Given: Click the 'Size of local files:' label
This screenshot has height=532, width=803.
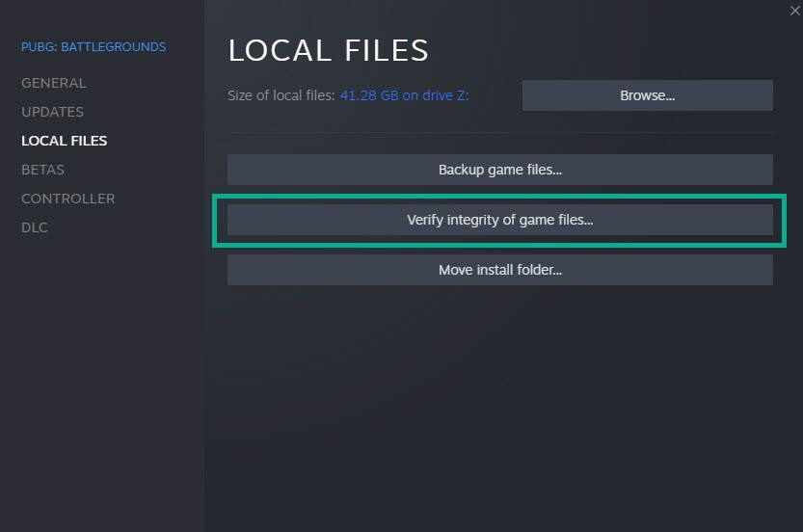Looking at the screenshot, I should point(281,95).
